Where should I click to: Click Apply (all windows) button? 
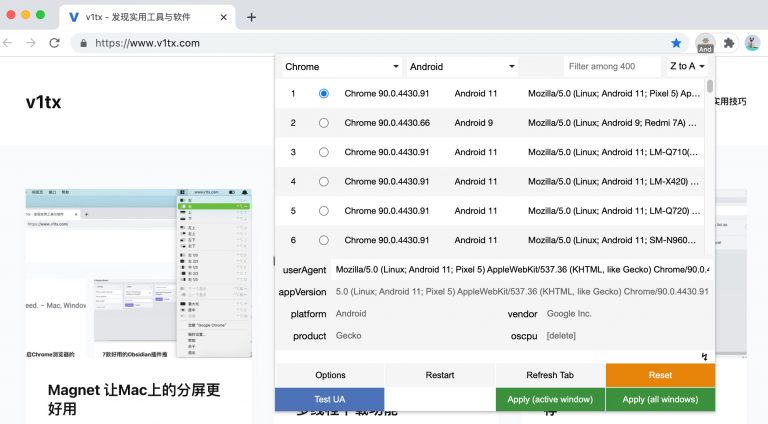point(660,400)
